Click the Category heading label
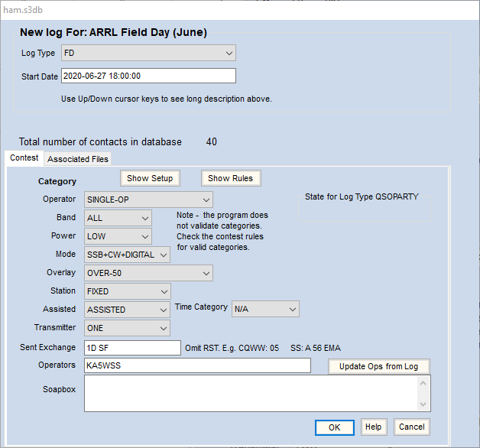Image resolution: width=480 pixels, height=448 pixels. pos(57,181)
